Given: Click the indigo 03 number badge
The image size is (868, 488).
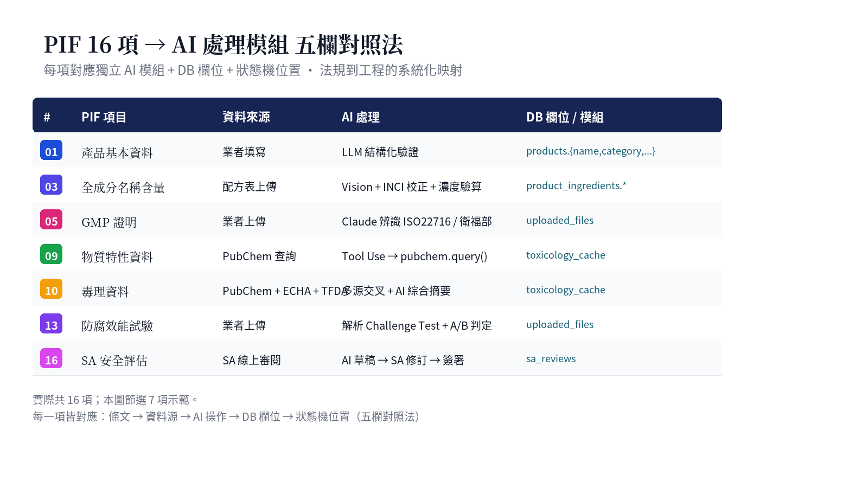Looking at the screenshot, I should point(51,185).
